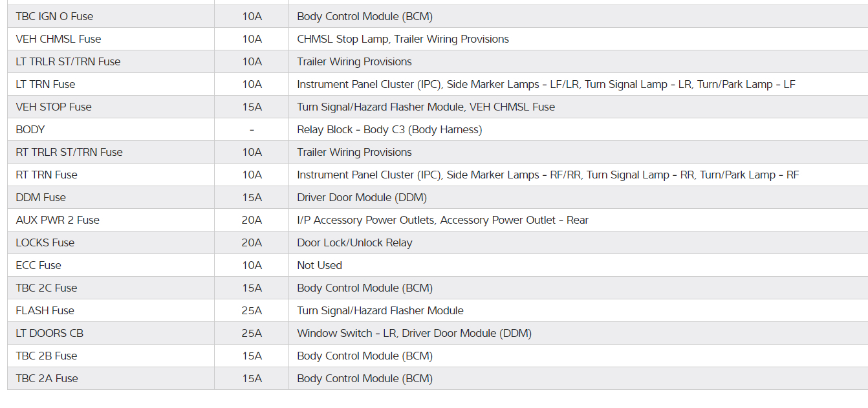This screenshot has height=408, width=868.
Task: Select the VEH CHMSL Fuse row label
Action: [58, 39]
